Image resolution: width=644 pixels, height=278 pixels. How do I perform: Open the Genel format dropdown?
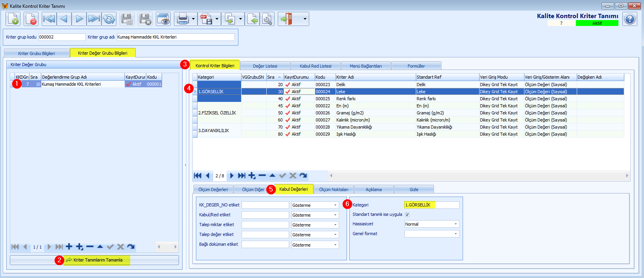tap(456, 234)
